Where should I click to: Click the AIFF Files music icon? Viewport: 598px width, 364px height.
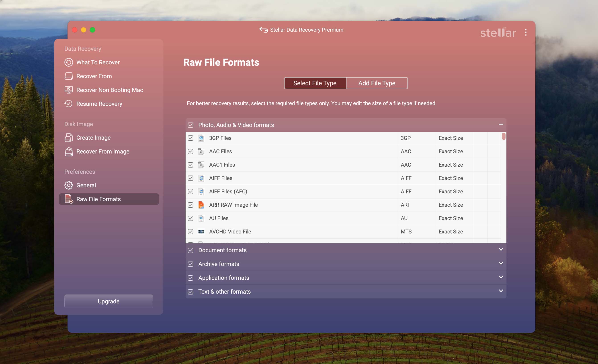click(201, 178)
